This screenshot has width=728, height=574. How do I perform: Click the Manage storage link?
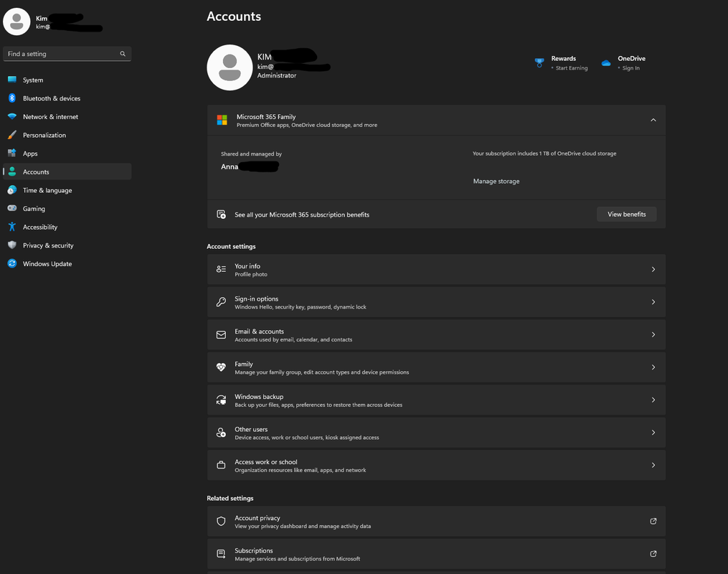(496, 181)
